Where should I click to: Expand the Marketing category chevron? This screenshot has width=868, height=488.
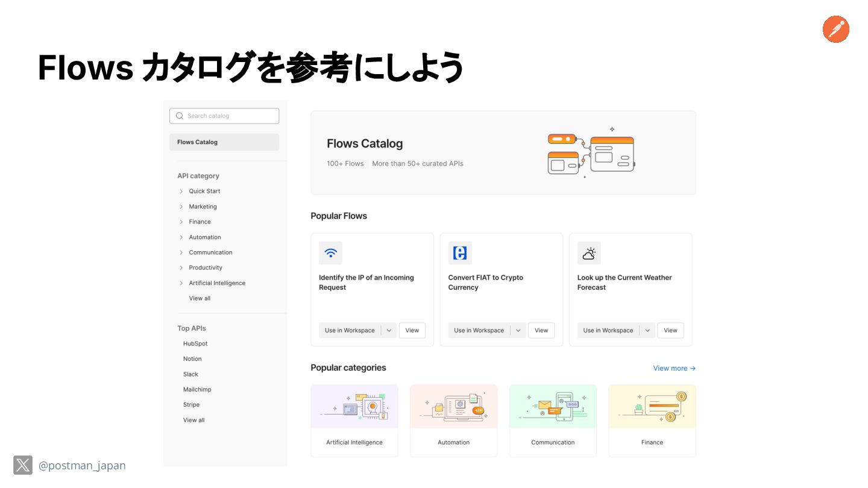pos(181,207)
